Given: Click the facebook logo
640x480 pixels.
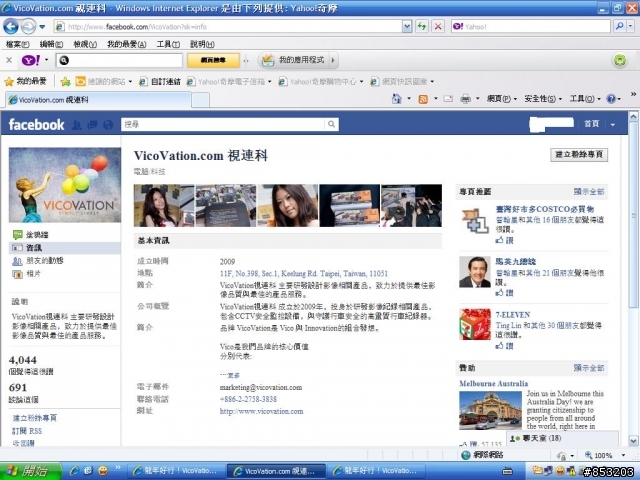Looking at the screenshot, I should point(36,124).
